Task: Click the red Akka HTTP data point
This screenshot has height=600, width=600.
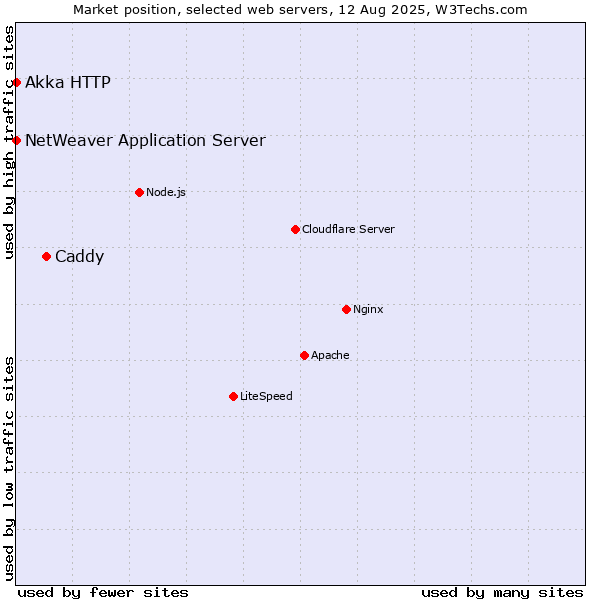Action: click(16, 82)
